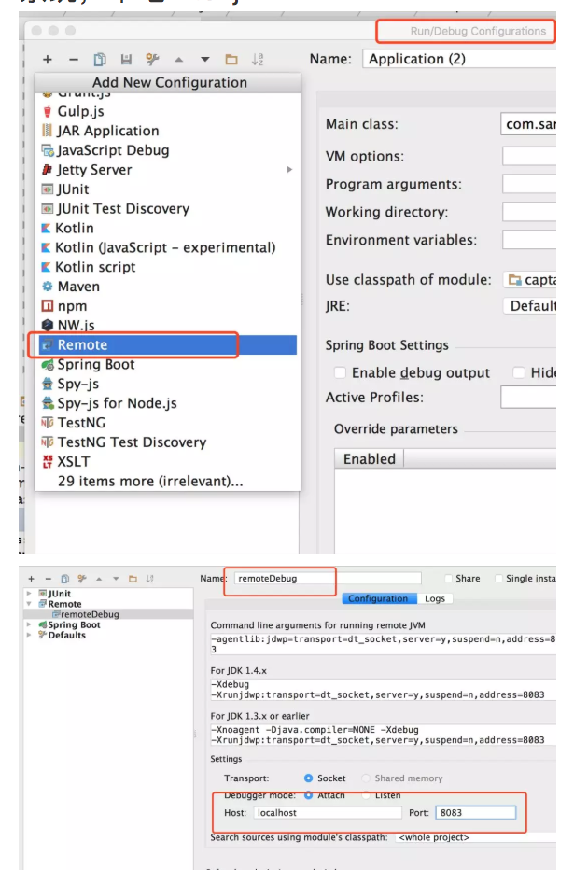Click the Program arguments field

point(529,184)
